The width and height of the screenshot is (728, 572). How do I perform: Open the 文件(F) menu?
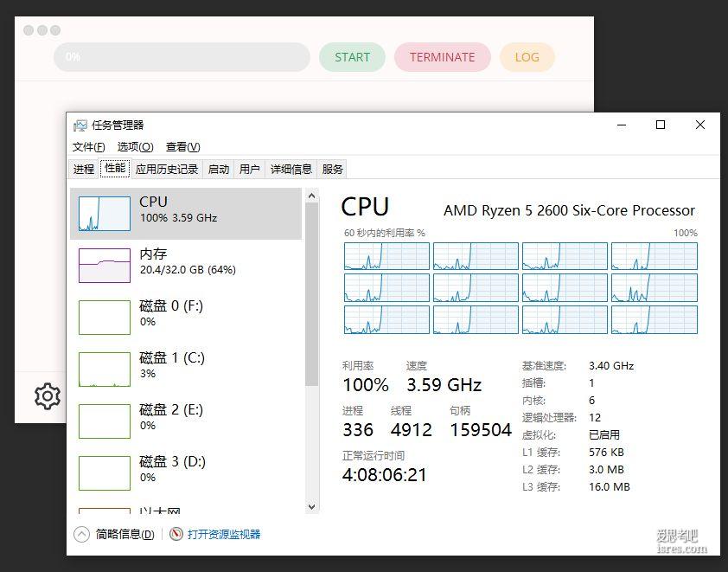point(89,147)
